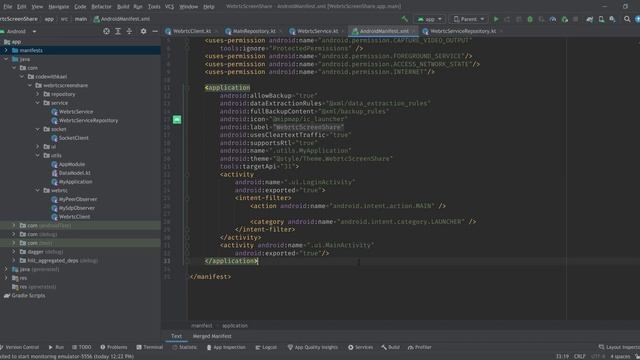Open the File menu

coord(7,7)
